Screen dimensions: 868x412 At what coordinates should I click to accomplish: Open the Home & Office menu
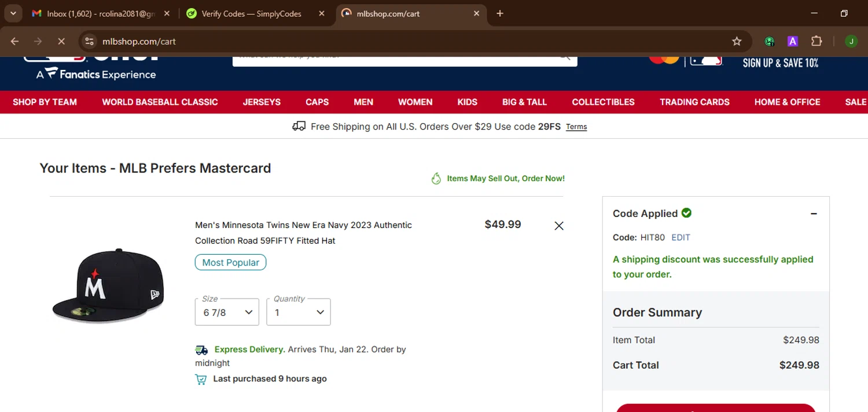coord(788,102)
